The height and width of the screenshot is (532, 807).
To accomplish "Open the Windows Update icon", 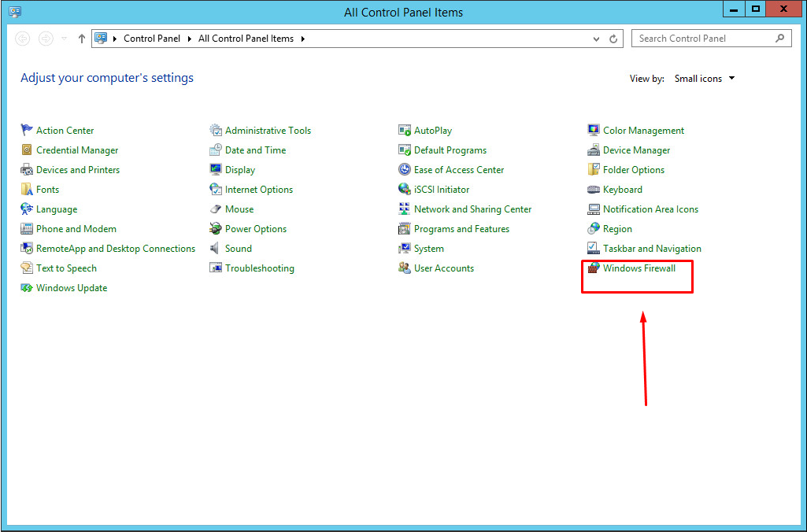I will (x=28, y=288).
